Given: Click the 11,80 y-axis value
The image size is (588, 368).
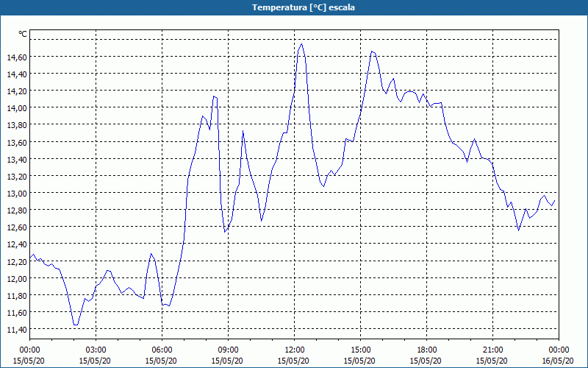Looking at the screenshot, I should point(17,296).
